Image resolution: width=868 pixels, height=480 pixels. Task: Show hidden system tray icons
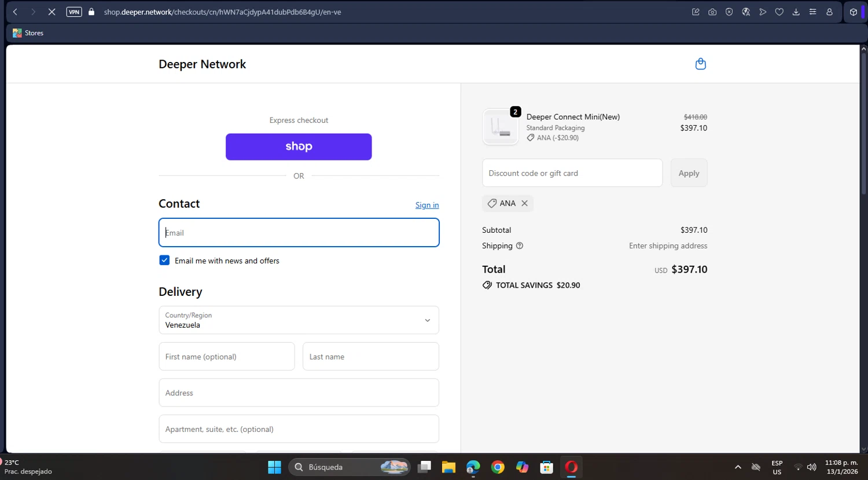click(738, 467)
